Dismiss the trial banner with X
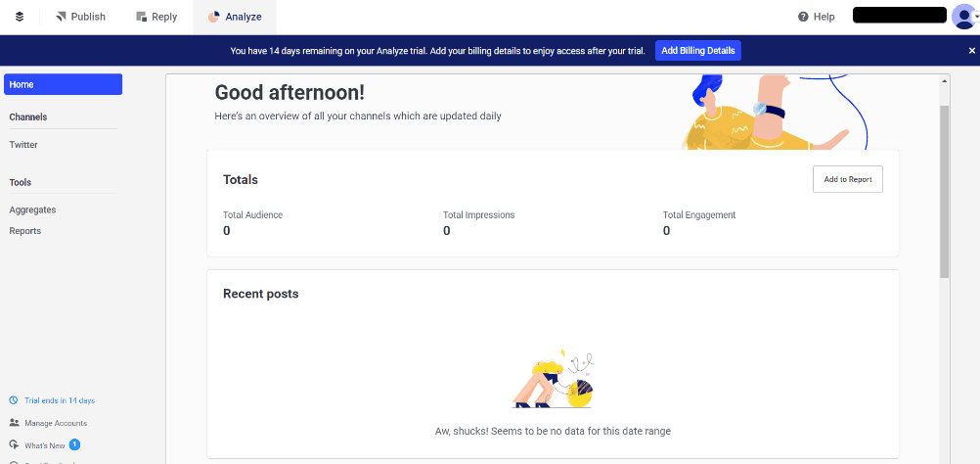 click(x=972, y=51)
